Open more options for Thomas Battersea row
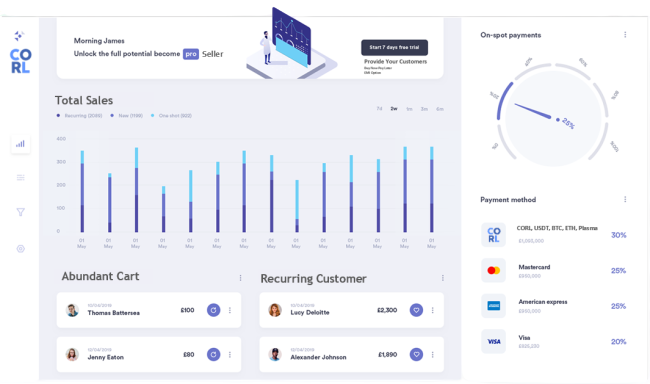This screenshot has height=384, width=650. [x=230, y=310]
